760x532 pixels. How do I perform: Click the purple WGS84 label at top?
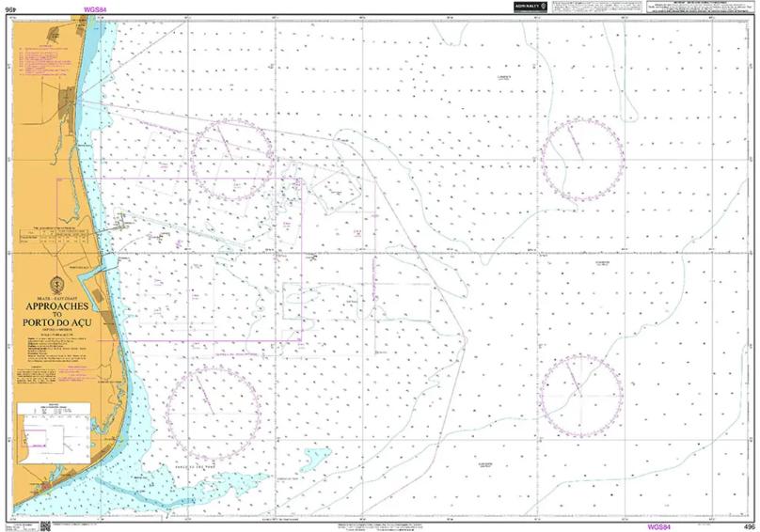(95, 9)
